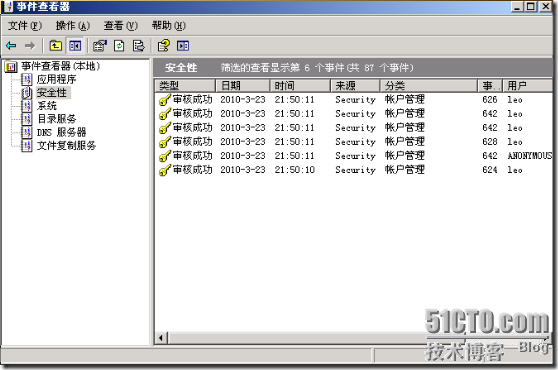Click the Up one level folder icon
This screenshot has width=558, height=370.
coord(56,46)
